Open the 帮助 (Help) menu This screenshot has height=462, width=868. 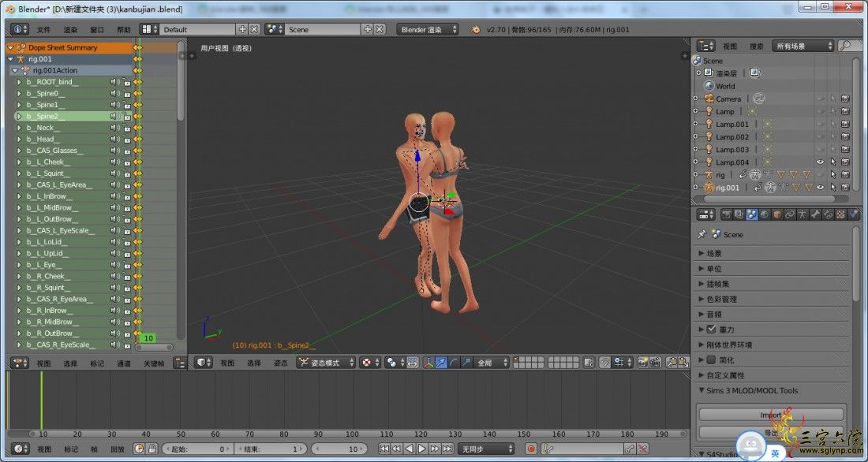pos(124,30)
